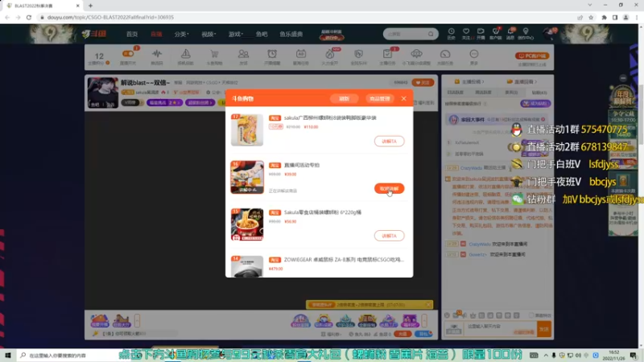Open the 直播回看 link in right panel
The width and height of the screenshot is (644, 362).
click(522, 82)
